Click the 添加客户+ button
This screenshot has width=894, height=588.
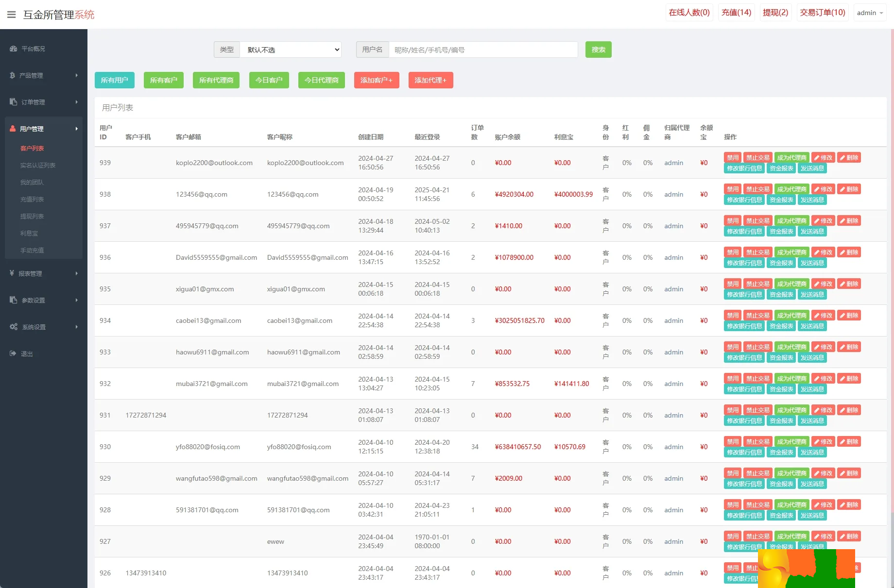pos(376,80)
